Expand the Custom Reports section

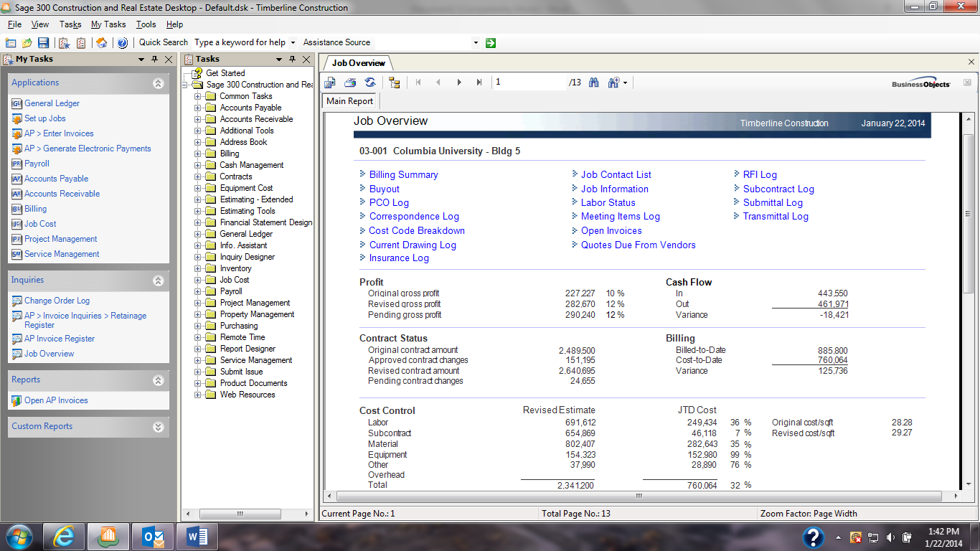click(158, 427)
